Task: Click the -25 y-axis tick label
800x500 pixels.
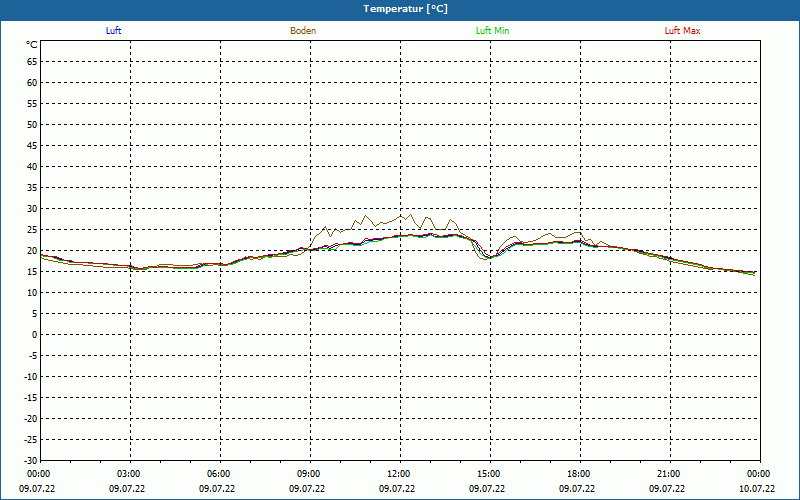Action: 31,439
